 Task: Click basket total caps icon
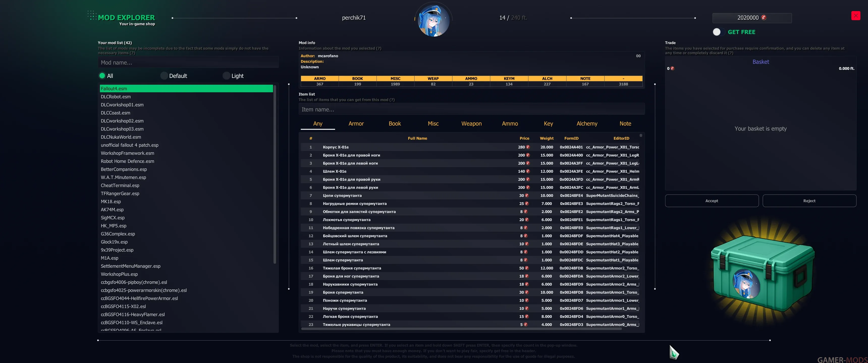coord(672,68)
